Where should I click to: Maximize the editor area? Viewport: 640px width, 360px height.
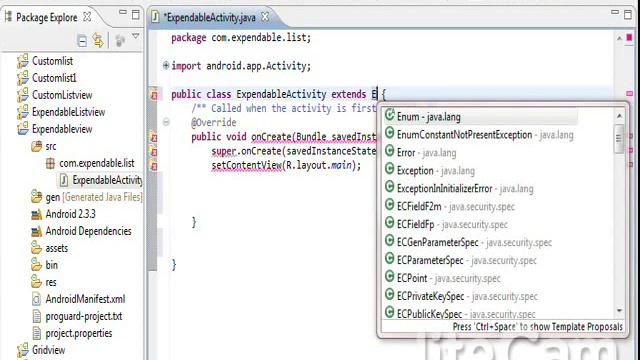click(x=628, y=15)
